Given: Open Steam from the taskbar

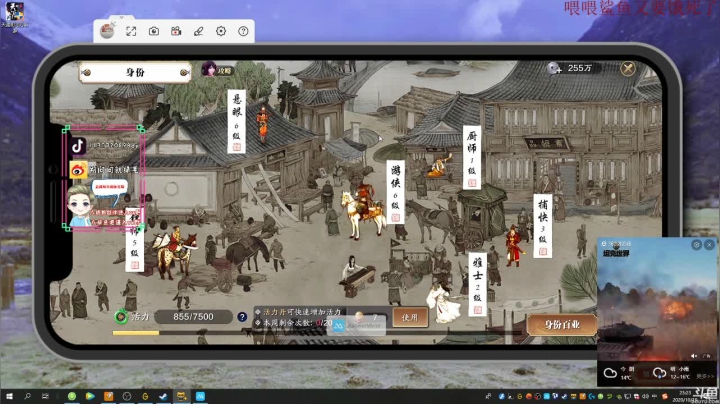Looking at the screenshot, I should click(163, 396).
